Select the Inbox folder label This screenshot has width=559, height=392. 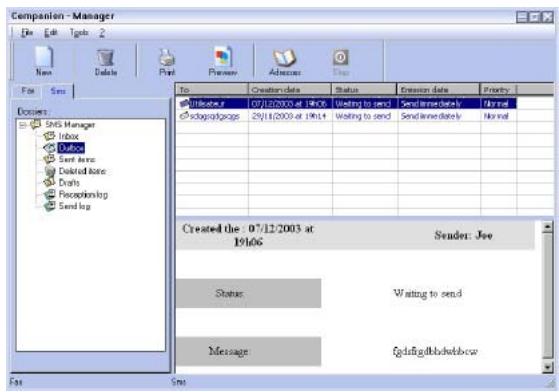point(68,136)
